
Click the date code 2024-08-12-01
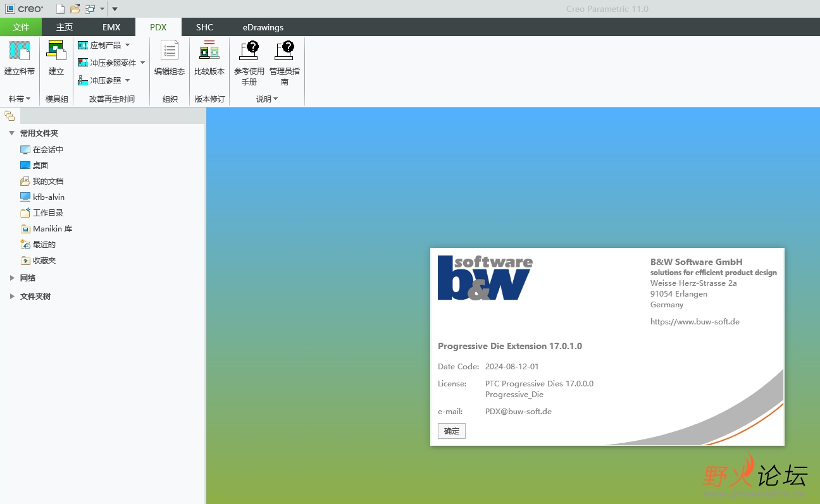512,367
